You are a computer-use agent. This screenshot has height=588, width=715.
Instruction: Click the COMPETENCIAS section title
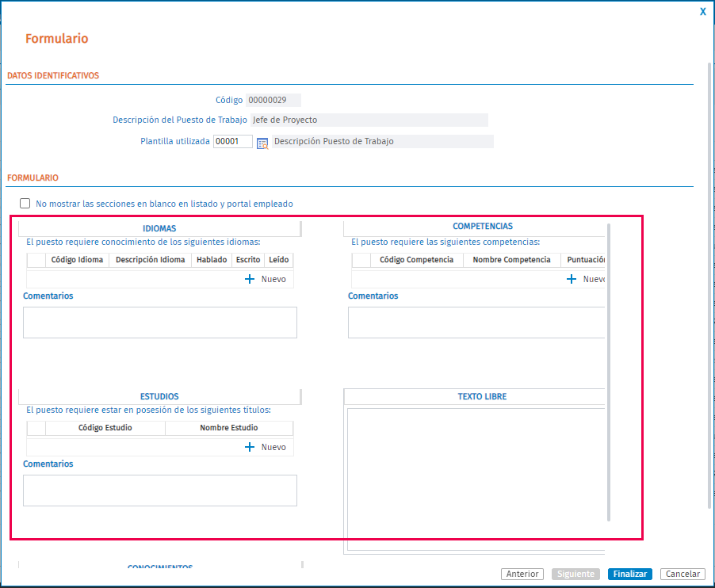[483, 226]
